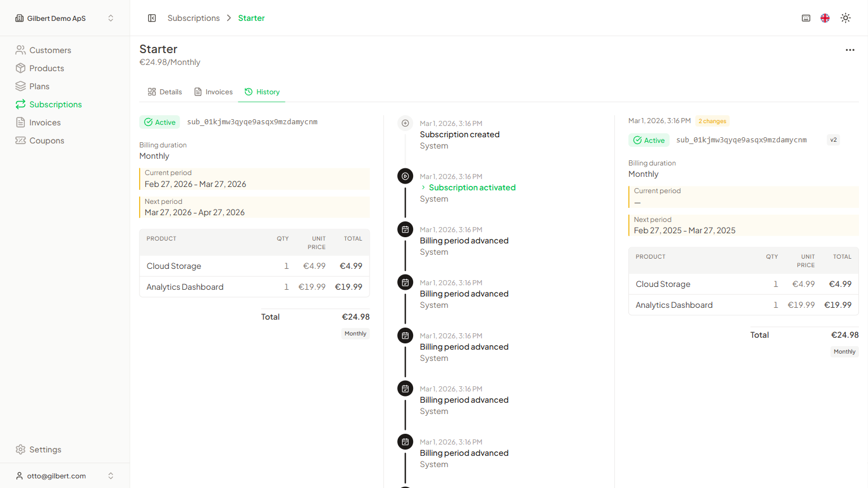Open Plans in the sidebar
Image resolution: width=868 pixels, height=488 pixels.
39,86
